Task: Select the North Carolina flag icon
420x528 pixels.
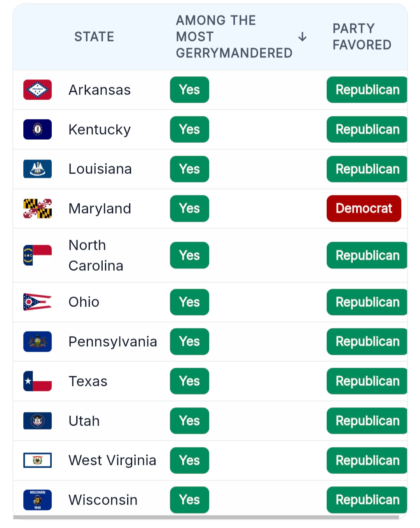Action: click(37, 255)
